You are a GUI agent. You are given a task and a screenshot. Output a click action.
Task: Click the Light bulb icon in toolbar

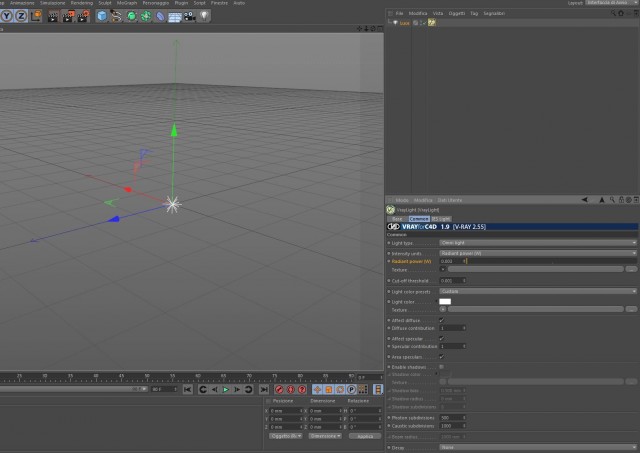(x=204, y=16)
